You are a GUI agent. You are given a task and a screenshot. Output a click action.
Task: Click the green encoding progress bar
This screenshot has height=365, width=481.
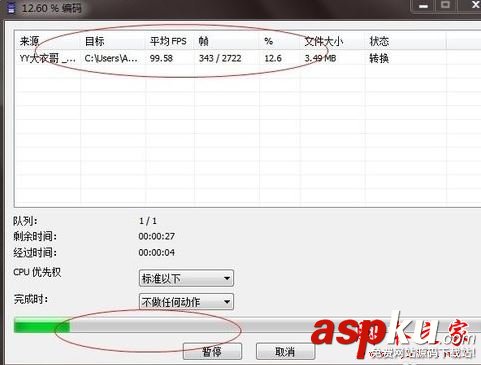tap(247, 325)
